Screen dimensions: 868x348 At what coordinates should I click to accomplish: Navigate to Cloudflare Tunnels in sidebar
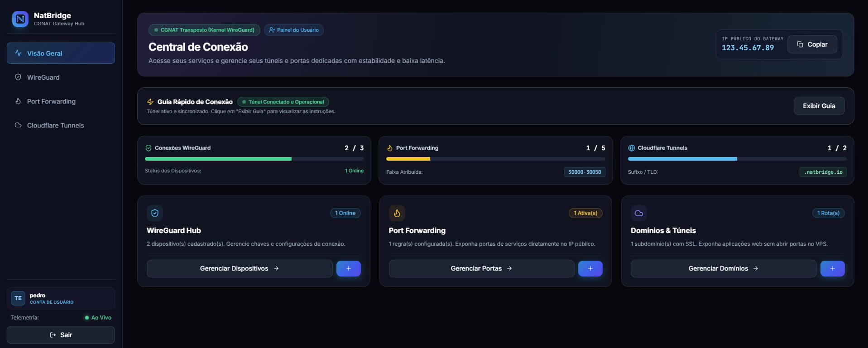click(61, 125)
